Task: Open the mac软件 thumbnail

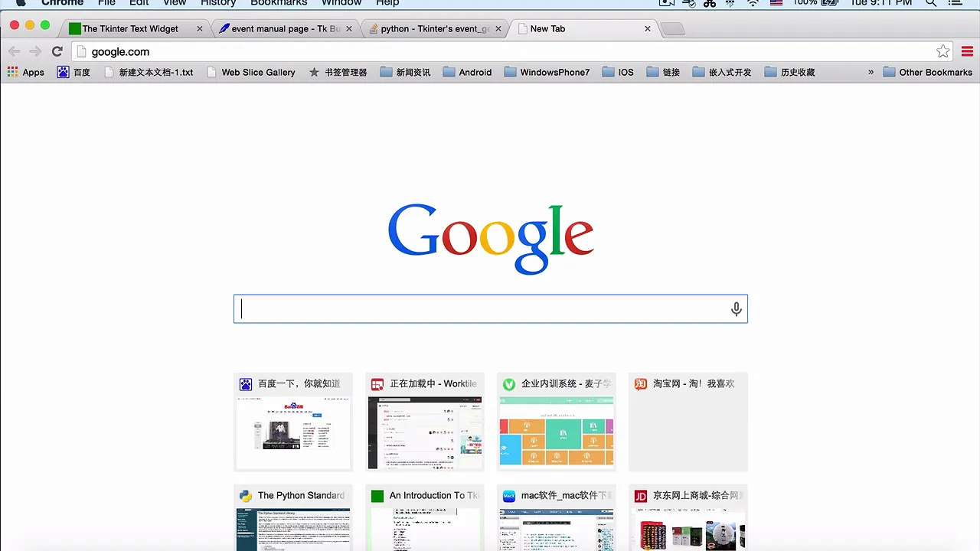Action: (557, 517)
